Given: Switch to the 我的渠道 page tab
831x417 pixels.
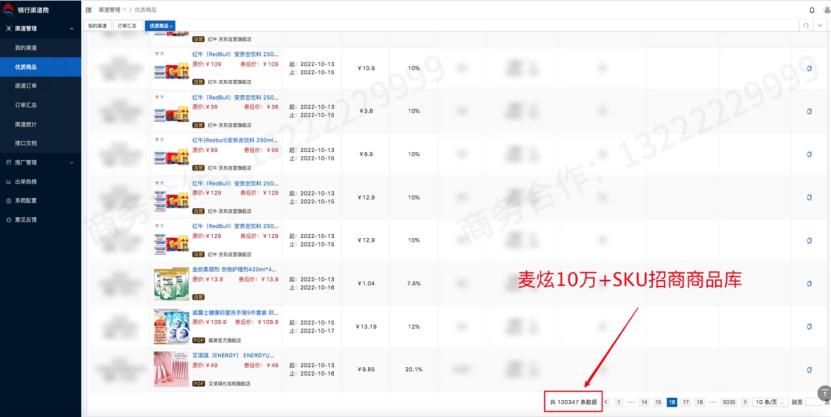Looking at the screenshot, I should (x=98, y=25).
